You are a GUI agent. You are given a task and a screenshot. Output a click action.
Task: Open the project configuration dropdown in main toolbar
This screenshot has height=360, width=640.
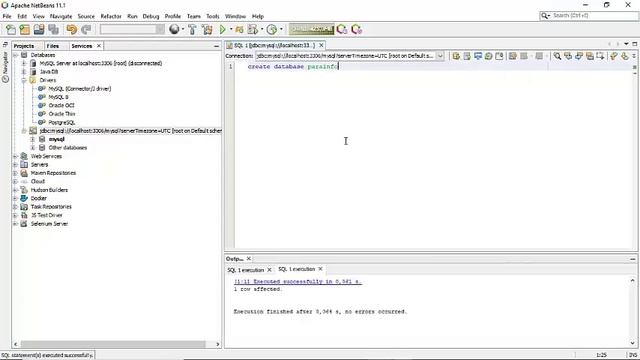click(x=160, y=29)
